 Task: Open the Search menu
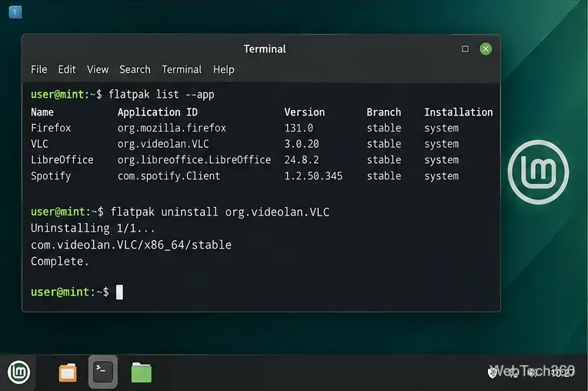[135, 69]
